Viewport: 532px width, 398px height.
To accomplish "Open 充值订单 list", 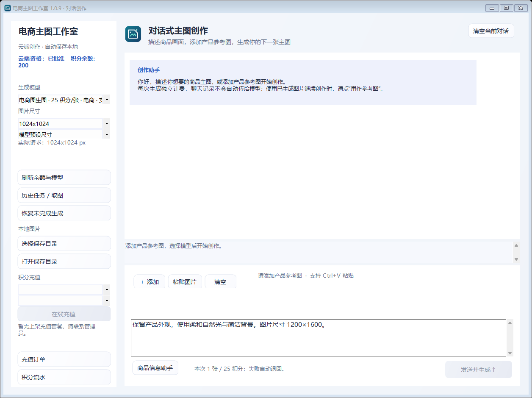I will point(64,359).
